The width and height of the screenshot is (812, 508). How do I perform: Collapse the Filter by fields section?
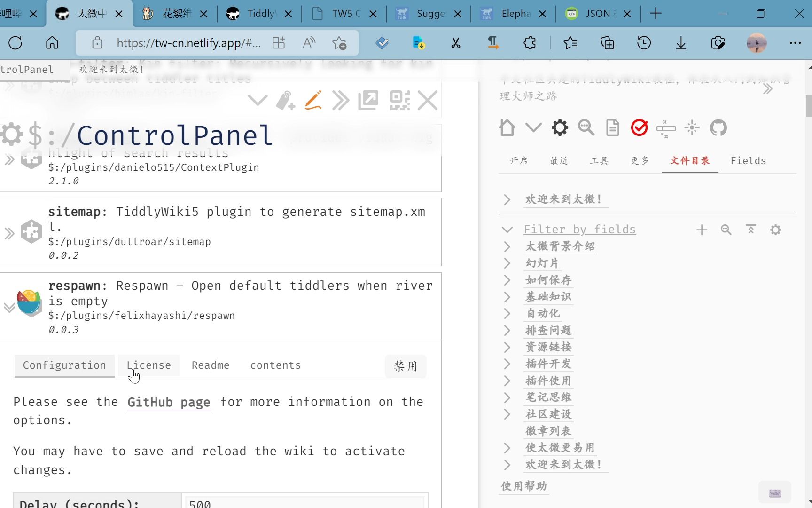tap(507, 230)
